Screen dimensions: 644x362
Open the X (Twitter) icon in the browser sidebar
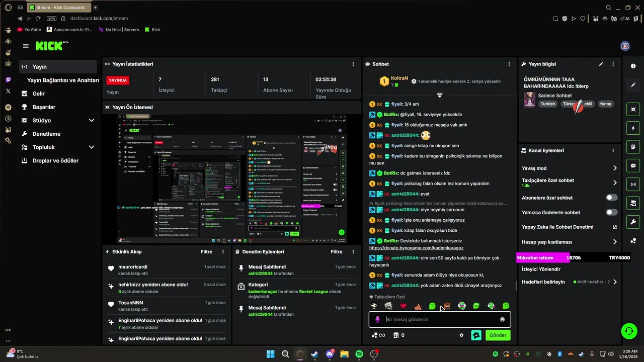[x=8, y=91]
